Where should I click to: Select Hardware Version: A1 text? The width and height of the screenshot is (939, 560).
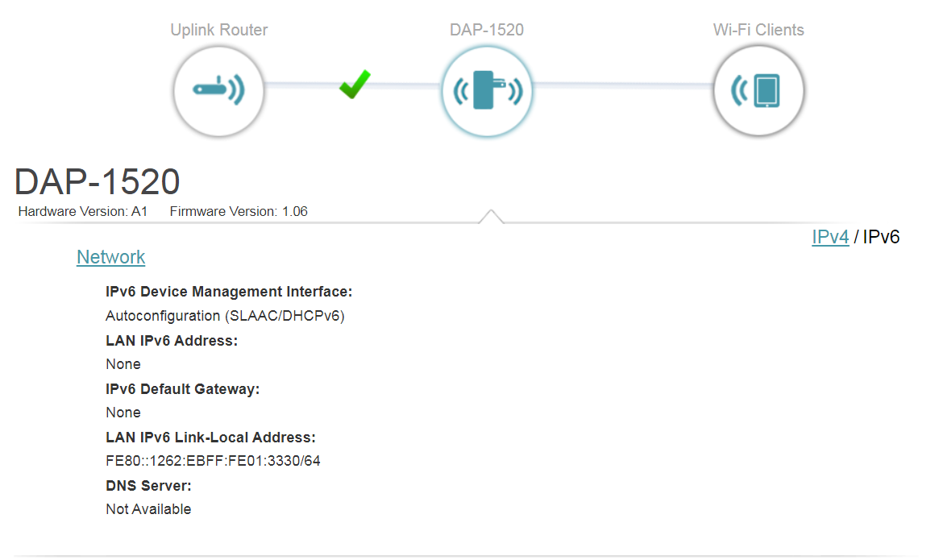pos(83,211)
